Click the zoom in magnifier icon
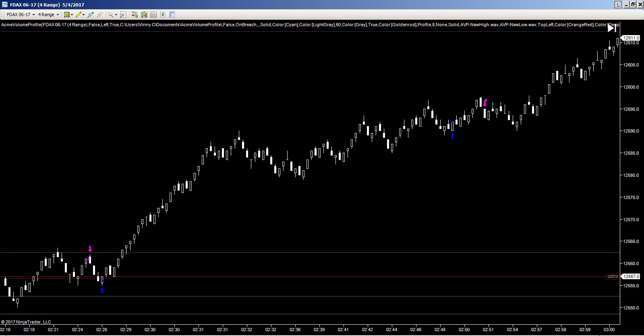644x336 pixels. 91,15
